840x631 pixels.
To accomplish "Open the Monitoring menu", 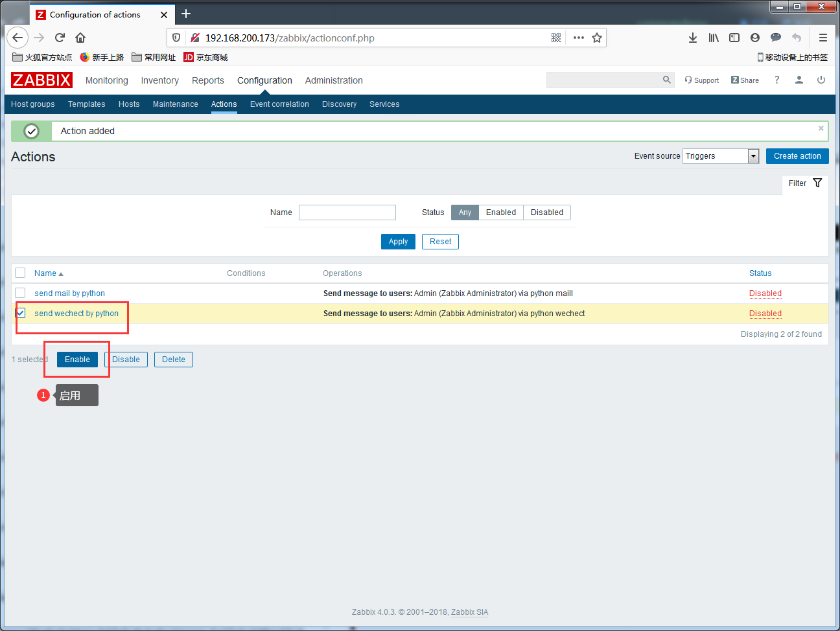I will click(x=107, y=80).
